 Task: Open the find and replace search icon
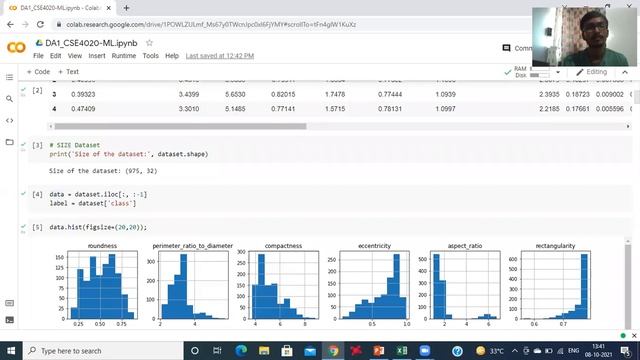click(x=9, y=99)
